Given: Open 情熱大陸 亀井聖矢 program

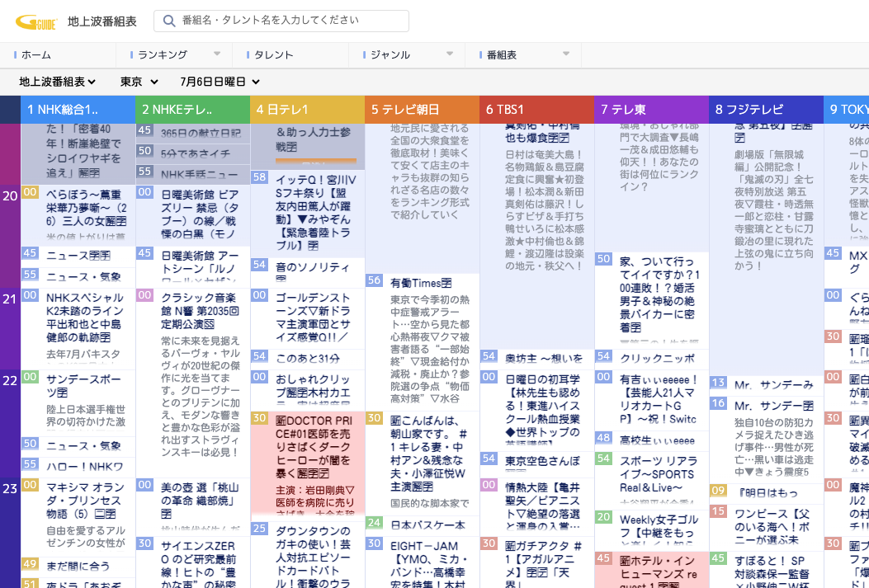Looking at the screenshot, I should [x=537, y=506].
